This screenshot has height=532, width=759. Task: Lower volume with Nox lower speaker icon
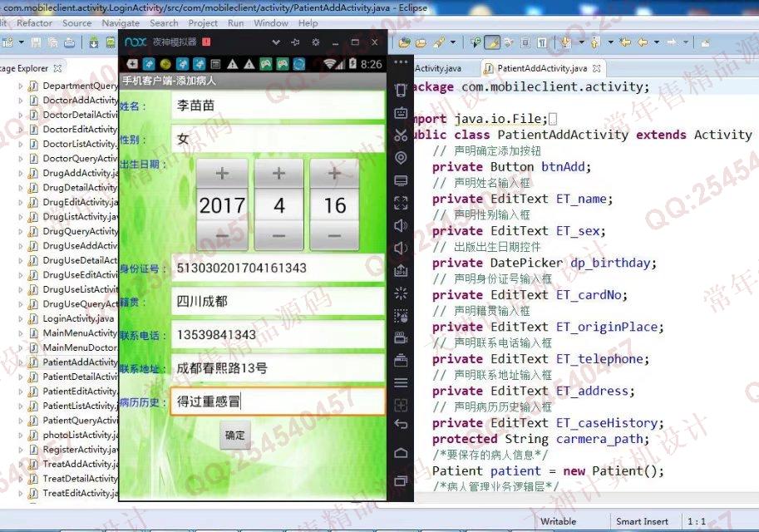400,249
